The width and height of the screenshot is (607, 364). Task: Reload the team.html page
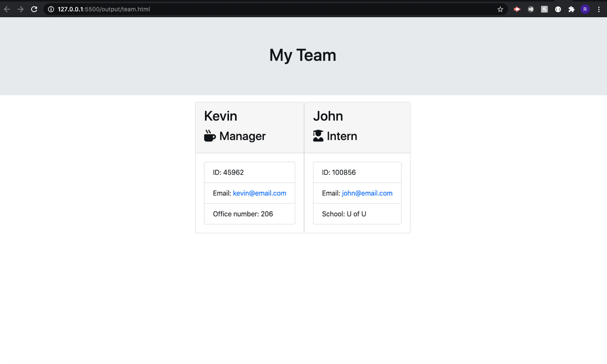tap(34, 9)
